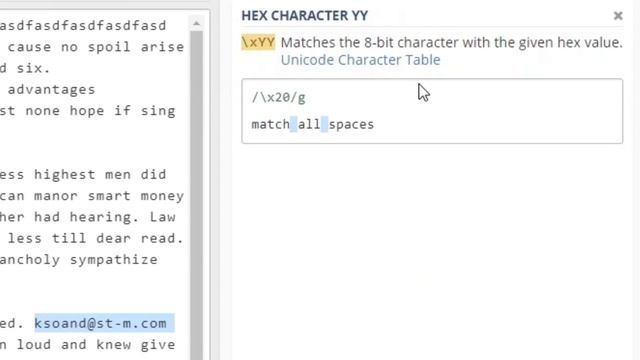Viewport: 640px width, 360px height.
Task: Click the word 'advantages' in text pane
Action: coord(51,89)
